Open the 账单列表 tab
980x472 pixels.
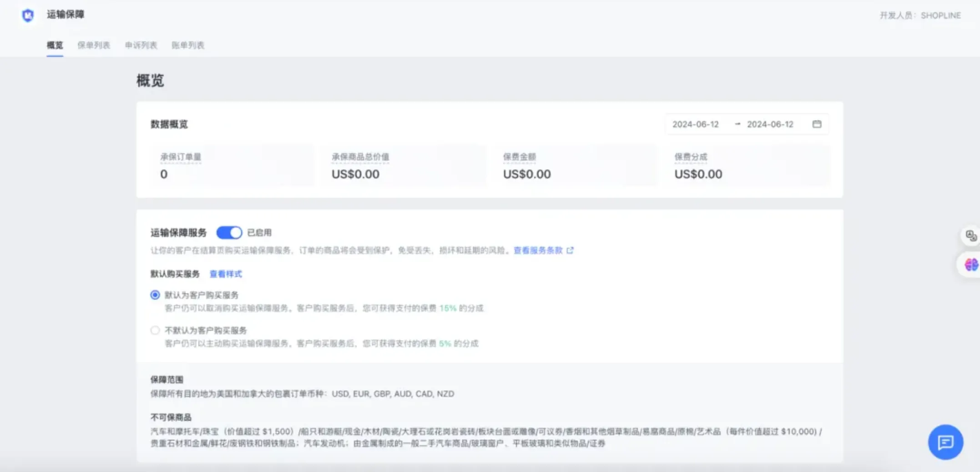pyautogui.click(x=188, y=45)
